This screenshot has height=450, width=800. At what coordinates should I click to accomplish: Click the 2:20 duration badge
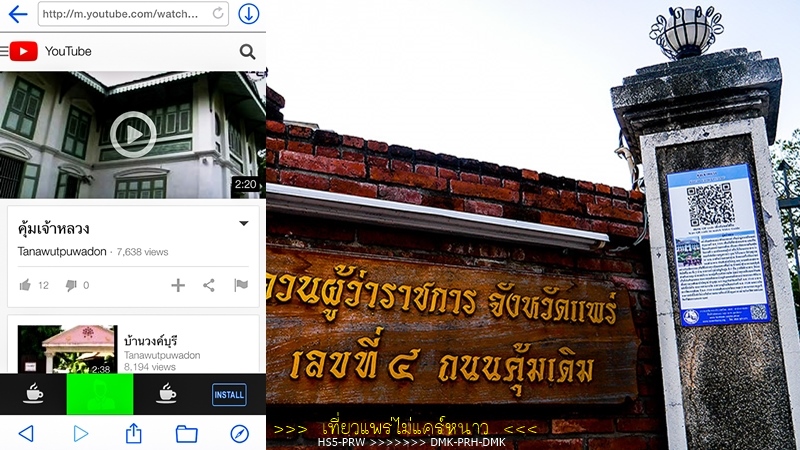(245, 184)
